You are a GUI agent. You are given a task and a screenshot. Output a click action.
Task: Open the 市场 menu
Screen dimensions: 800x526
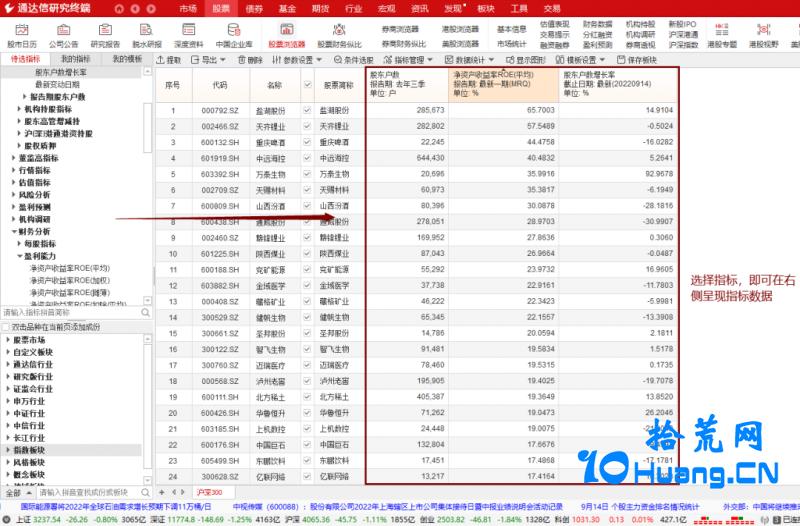coord(188,9)
